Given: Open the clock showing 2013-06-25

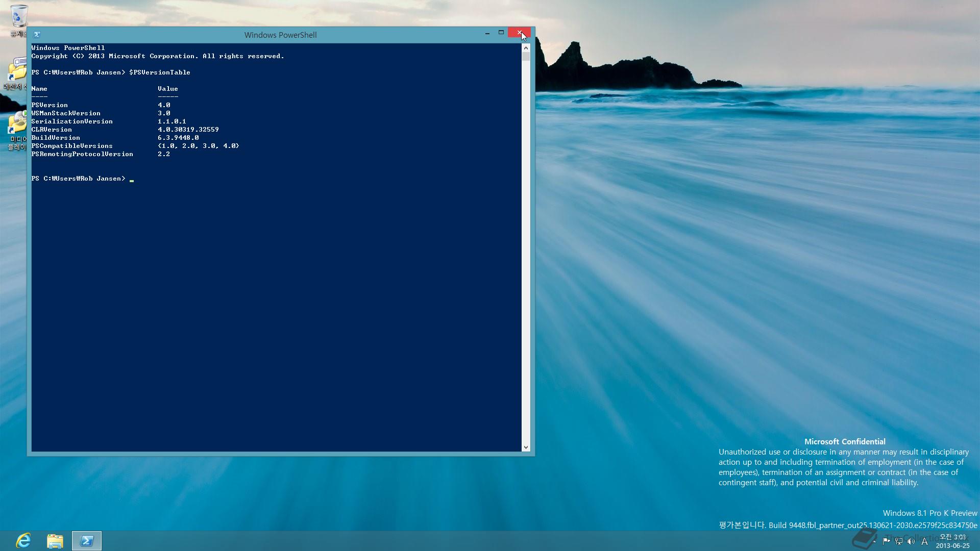Looking at the screenshot, I should (x=952, y=541).
